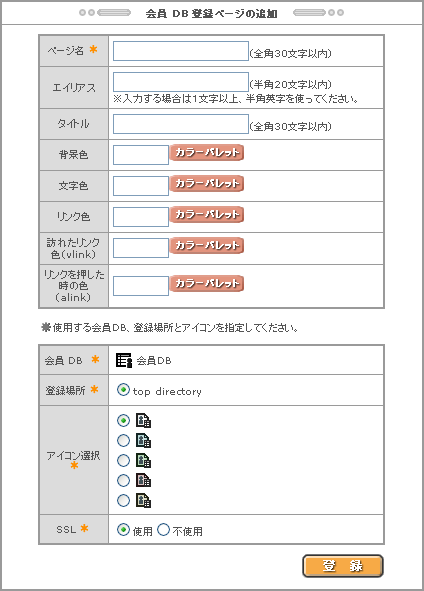
Task: Click the 登録 submit button
Action: click(343, 566)
